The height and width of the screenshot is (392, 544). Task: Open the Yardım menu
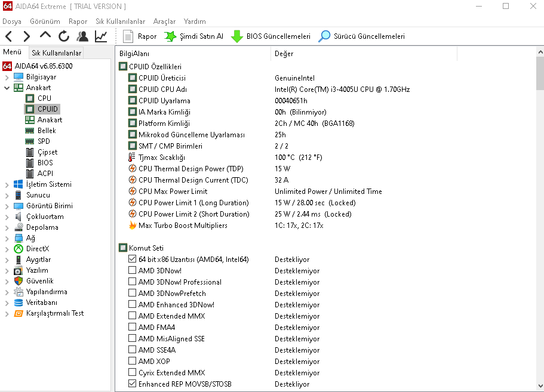pos(195,21)
